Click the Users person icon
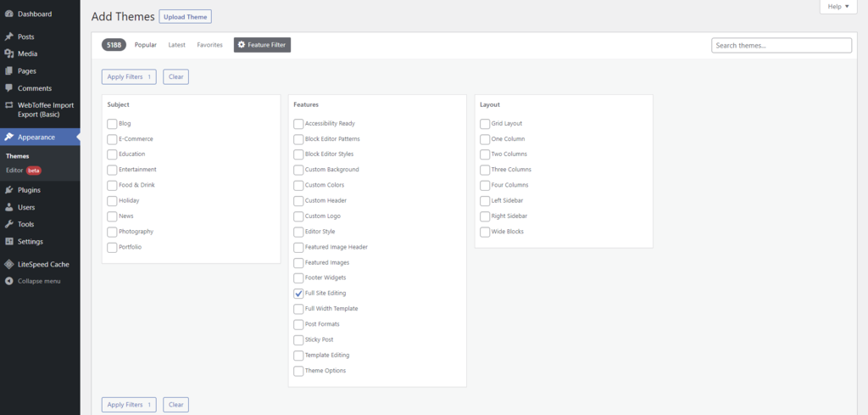The width and height of the screenshot is (868, 415). 8,207
